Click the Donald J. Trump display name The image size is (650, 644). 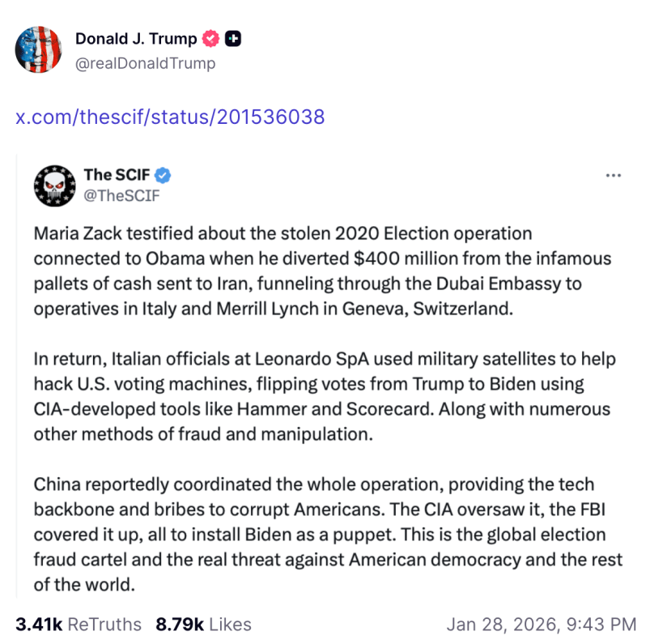[136, 39]
